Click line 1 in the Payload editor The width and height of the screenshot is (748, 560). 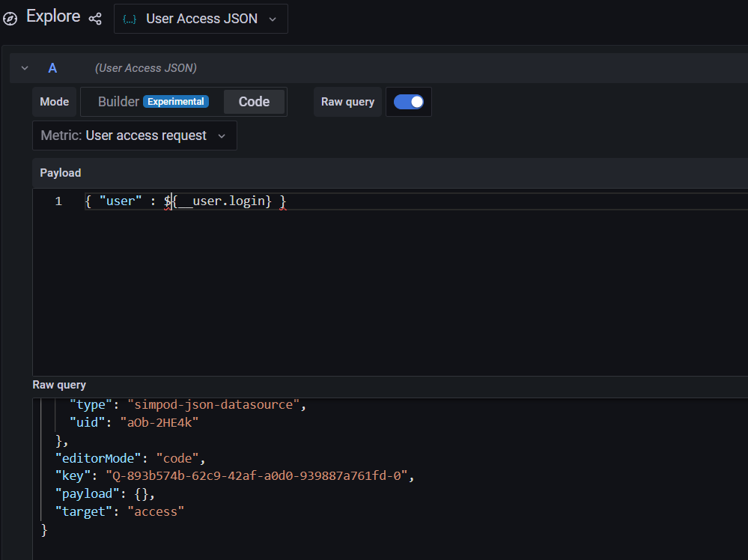185,201
